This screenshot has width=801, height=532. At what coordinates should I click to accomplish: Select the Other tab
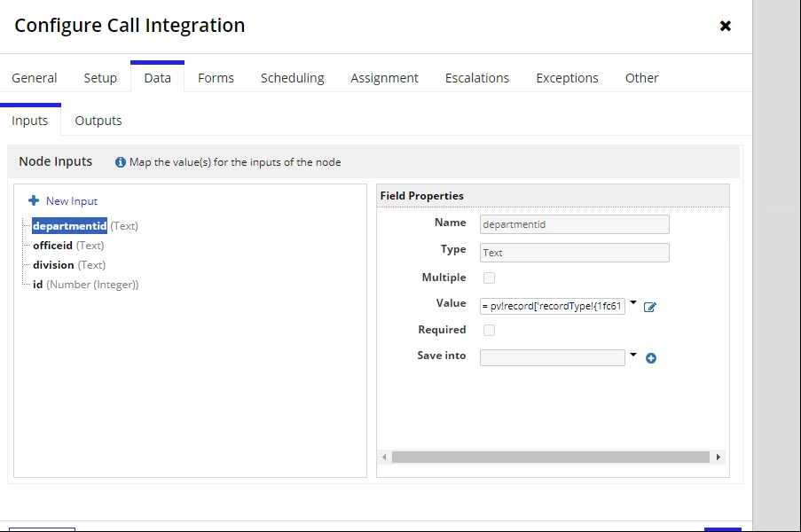[641, 78]
